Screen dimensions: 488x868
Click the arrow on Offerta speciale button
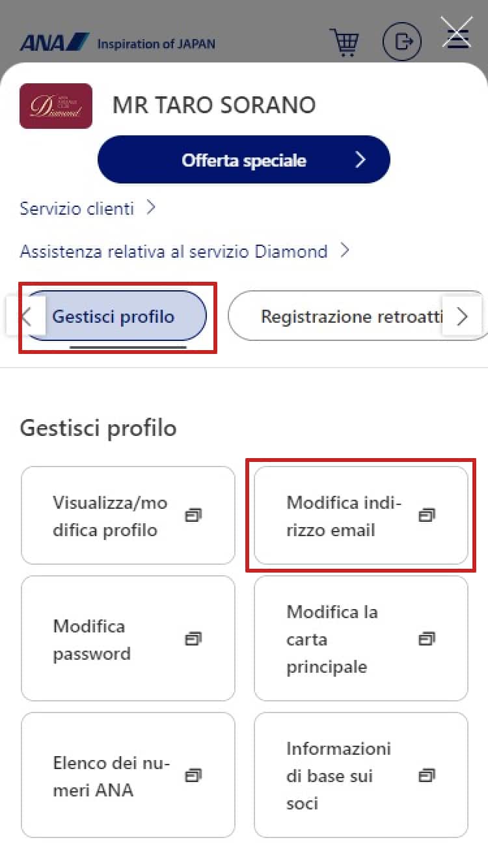(360, 160)
